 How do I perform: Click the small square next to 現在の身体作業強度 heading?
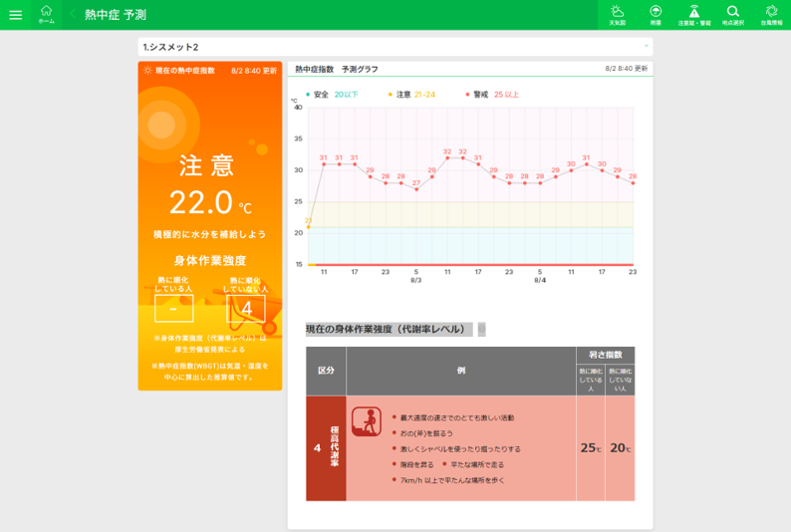482,330
